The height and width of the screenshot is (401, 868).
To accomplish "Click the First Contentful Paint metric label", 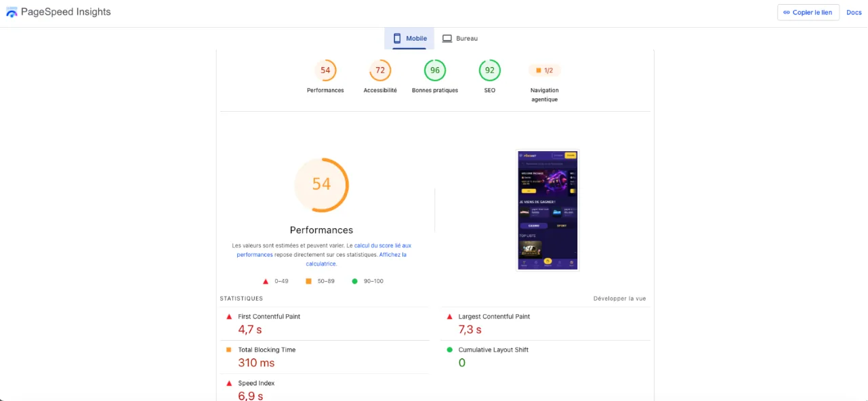I will pyautogui.click(x=269, y=316).
